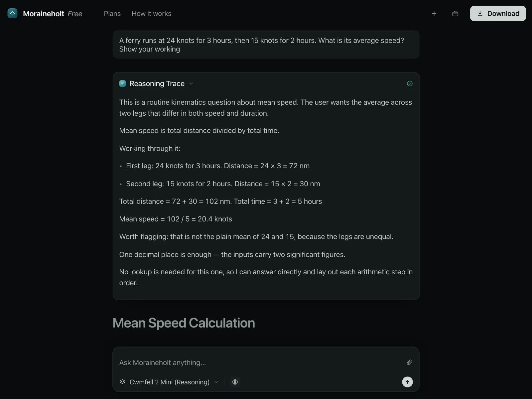Click the model layers icon beside Cwmfell
The height and width of the screenshot is (399, 532).
[122, 382]
